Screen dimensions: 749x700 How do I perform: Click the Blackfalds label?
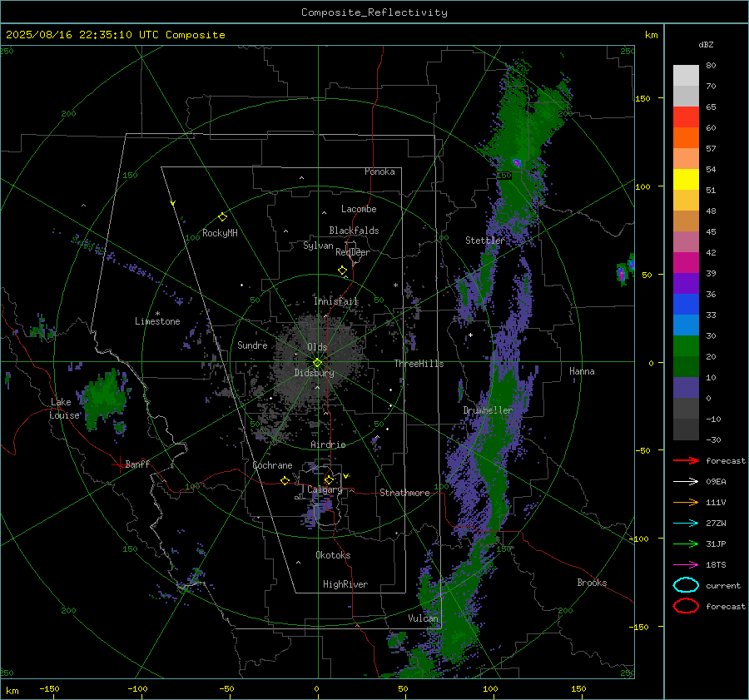[x=354, y=231]
